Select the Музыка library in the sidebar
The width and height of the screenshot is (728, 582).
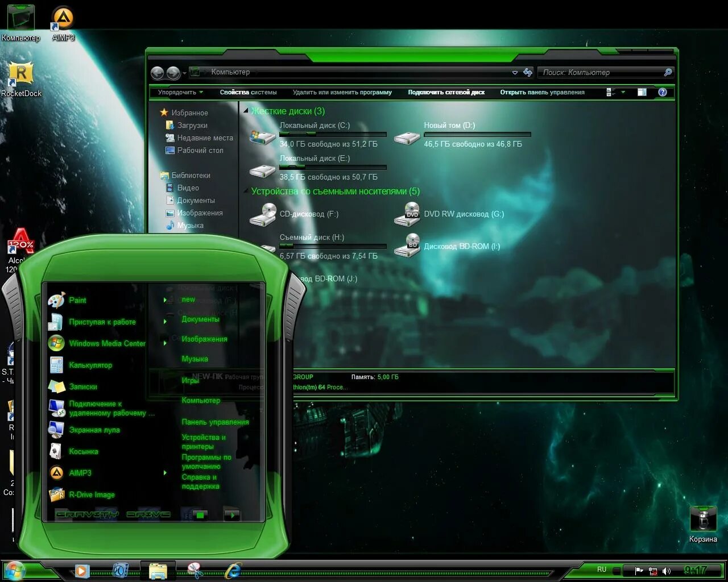(x=184, y=225)
